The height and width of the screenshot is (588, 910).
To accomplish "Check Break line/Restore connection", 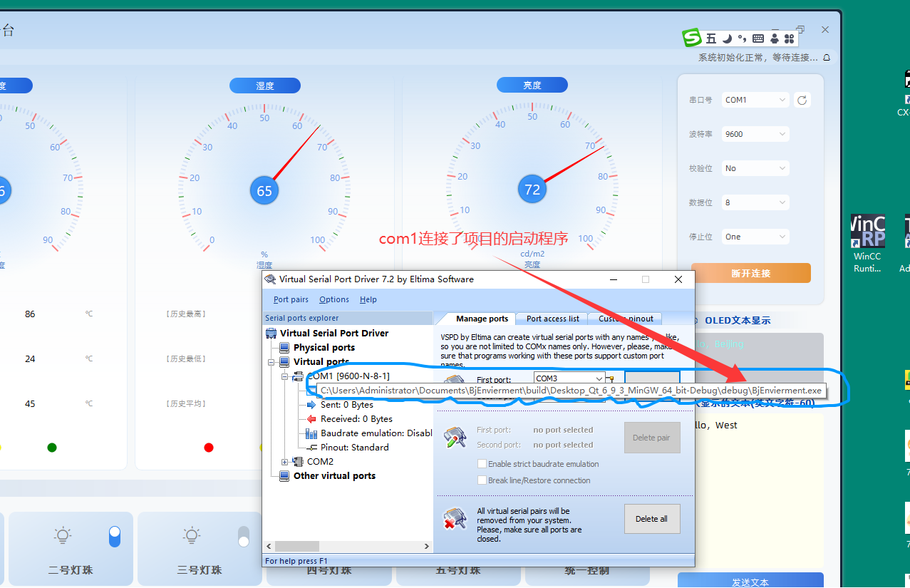I will pos(482,480).
